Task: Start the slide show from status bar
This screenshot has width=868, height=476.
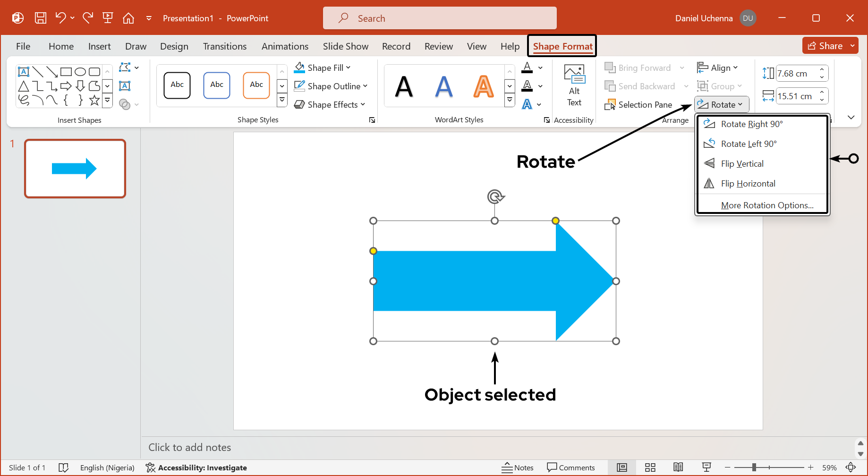Action: tap(706, 467)
